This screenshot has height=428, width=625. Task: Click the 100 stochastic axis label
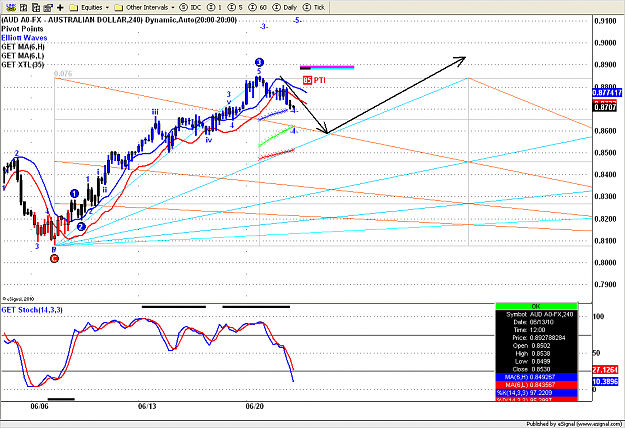(x=599, y=316)
